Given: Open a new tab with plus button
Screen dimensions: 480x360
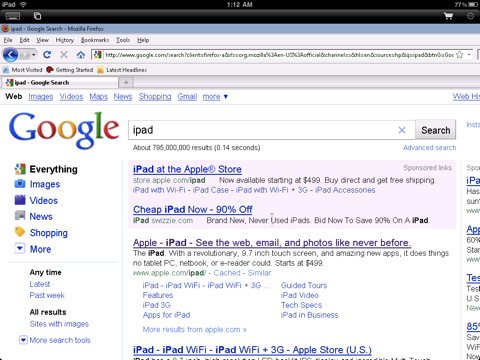Looking at the screenshot, I should [x=126, y=82].
